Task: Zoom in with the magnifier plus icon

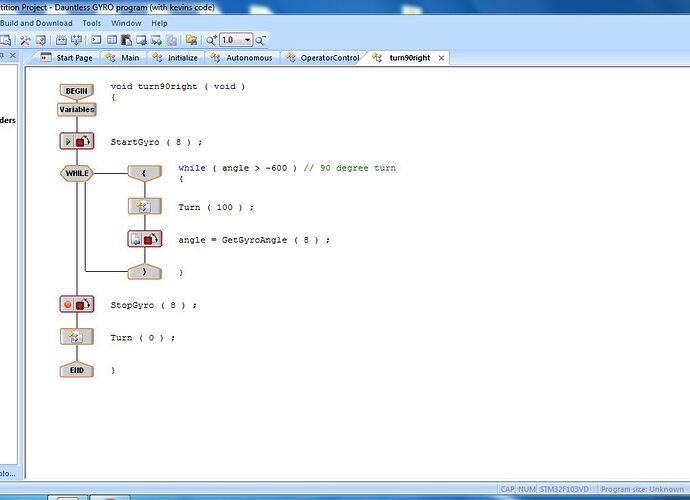Action: click(x=212, y=40)
